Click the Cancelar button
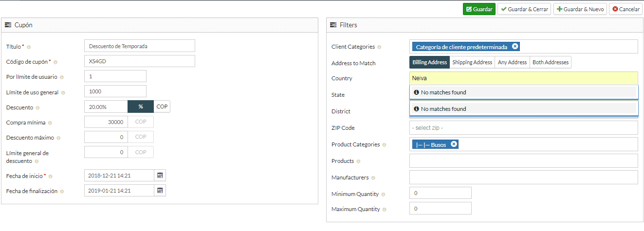The image size is (644, 231). (626, 9)
